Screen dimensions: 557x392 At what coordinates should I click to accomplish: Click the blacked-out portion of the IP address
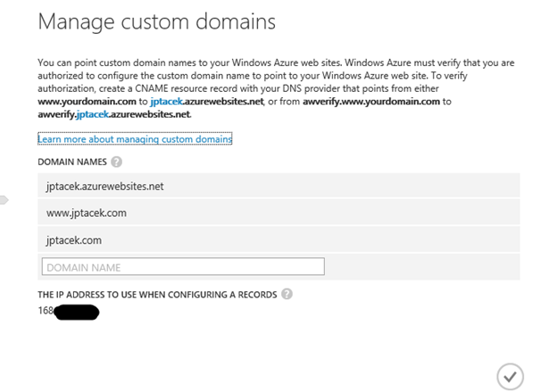point(77,313)
